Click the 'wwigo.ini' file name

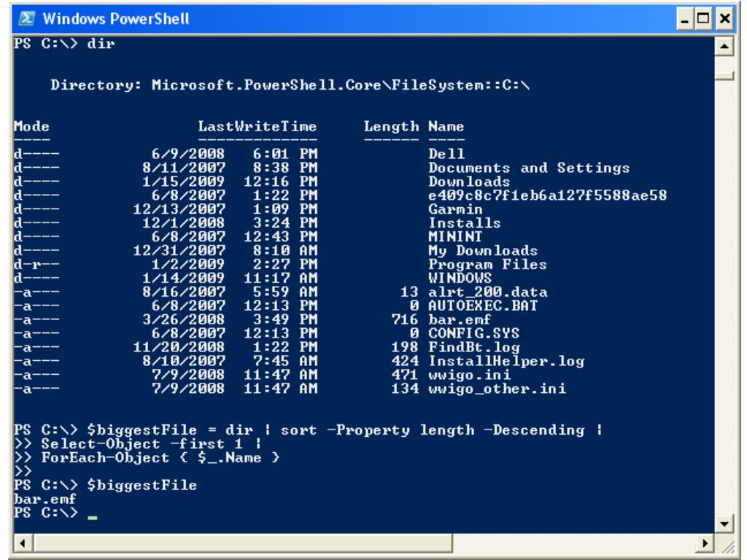tap(469, 376)
